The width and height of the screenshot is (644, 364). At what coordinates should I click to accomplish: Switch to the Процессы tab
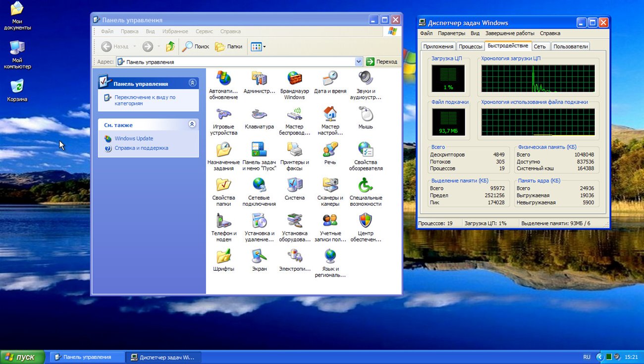point(470,46)
